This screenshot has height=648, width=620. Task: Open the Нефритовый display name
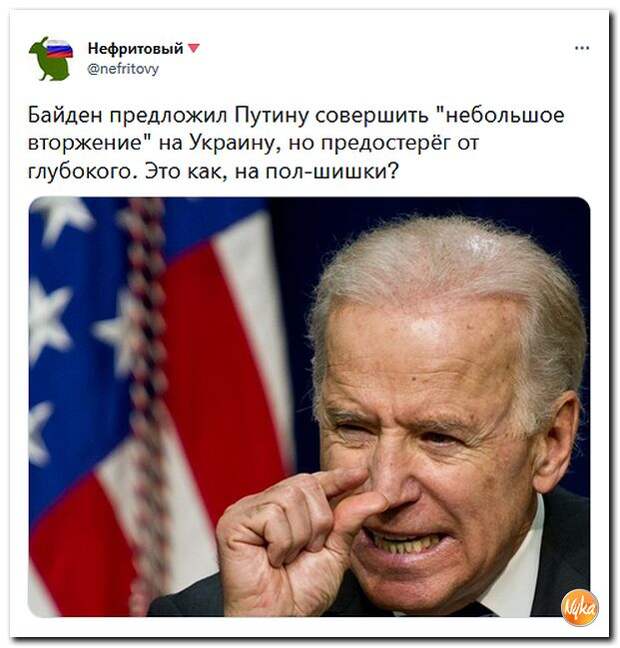tap(135, 48)
